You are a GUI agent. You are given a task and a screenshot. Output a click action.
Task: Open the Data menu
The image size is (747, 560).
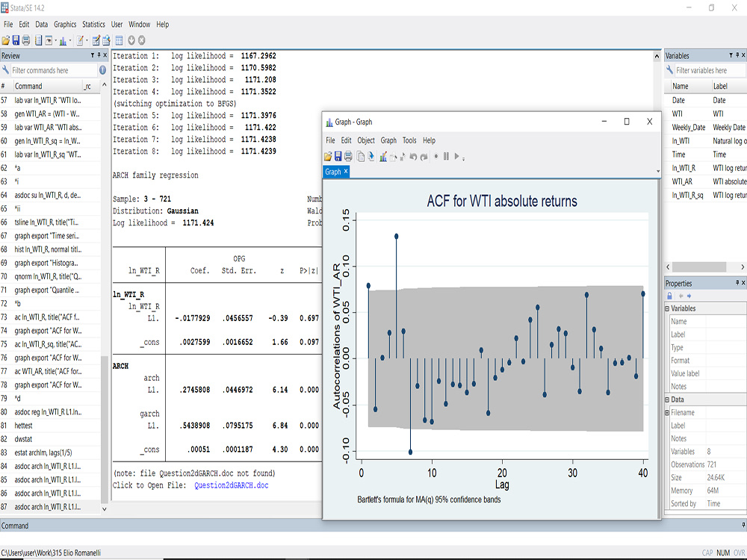pyautogui.click(x=41, y=25)
